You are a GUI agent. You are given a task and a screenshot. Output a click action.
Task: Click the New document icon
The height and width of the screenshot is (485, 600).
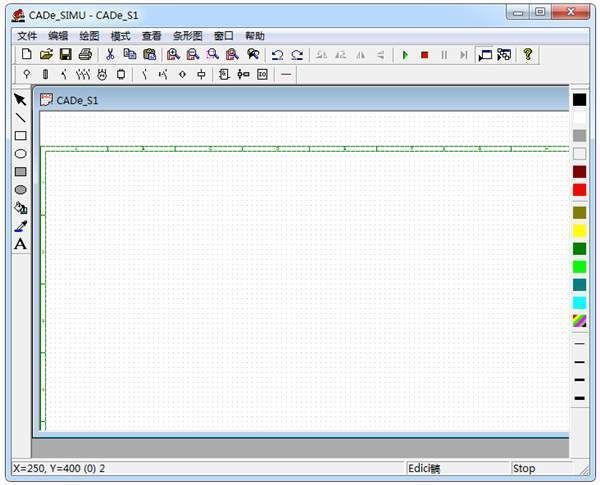pos(26,54)
